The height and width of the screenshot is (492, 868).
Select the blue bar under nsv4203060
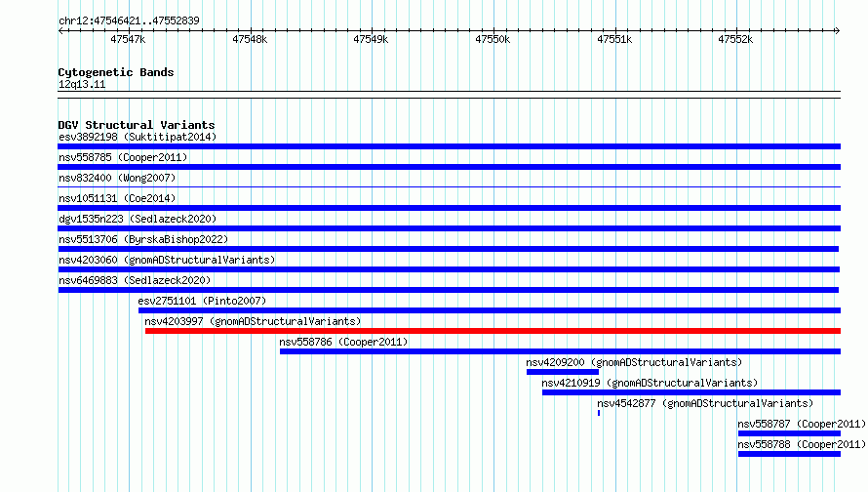point(449,269)
